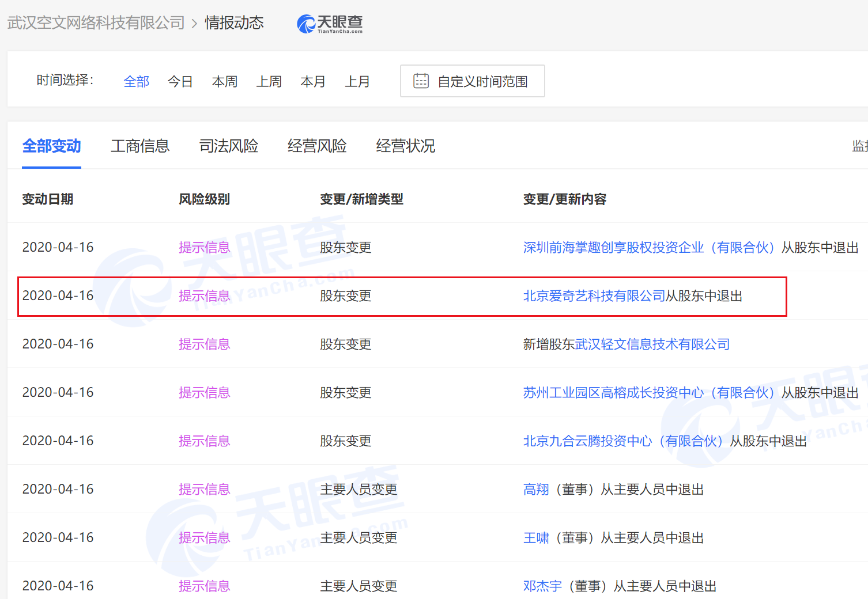
Task: Click 提示信息 in 王啸 row
Action: point(205,538)
